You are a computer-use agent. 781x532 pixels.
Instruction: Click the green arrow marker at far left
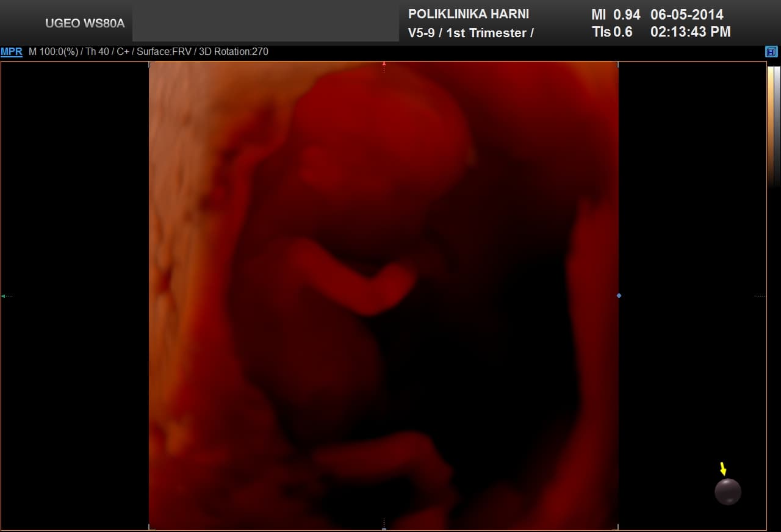pos(4,296)
